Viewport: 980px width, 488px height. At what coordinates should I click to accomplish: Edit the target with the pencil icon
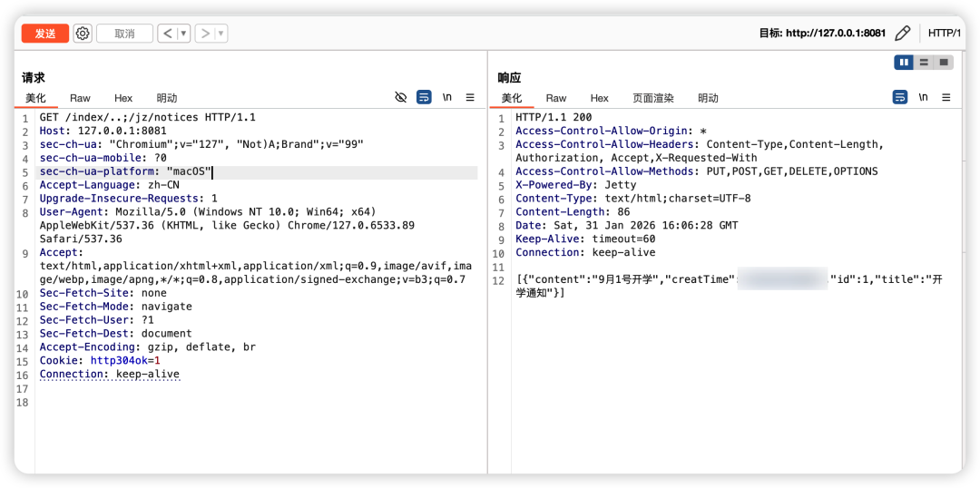[x=902, y=34]
